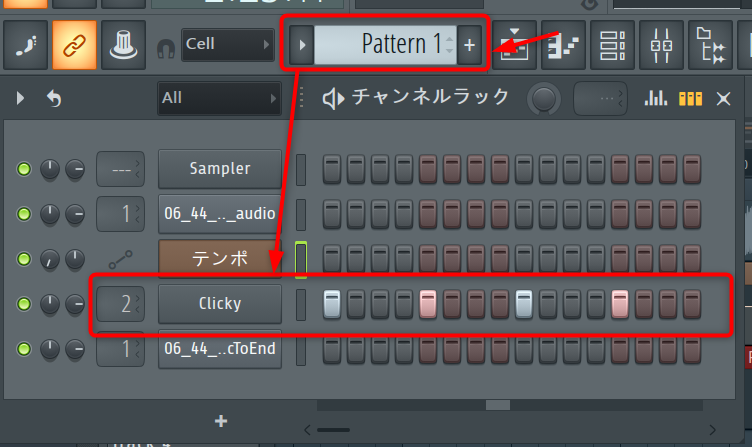Open the Cell snap dropdown

228,45
